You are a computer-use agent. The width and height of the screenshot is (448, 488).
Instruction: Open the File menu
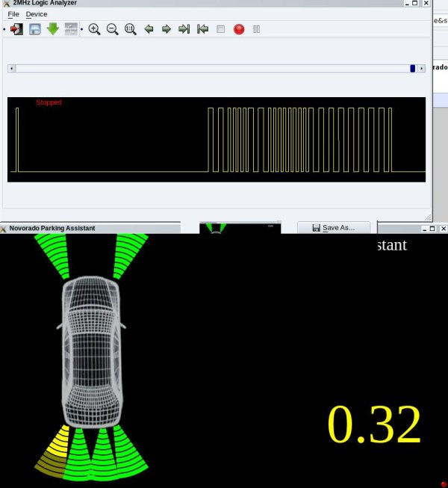[x=13, y=14]
